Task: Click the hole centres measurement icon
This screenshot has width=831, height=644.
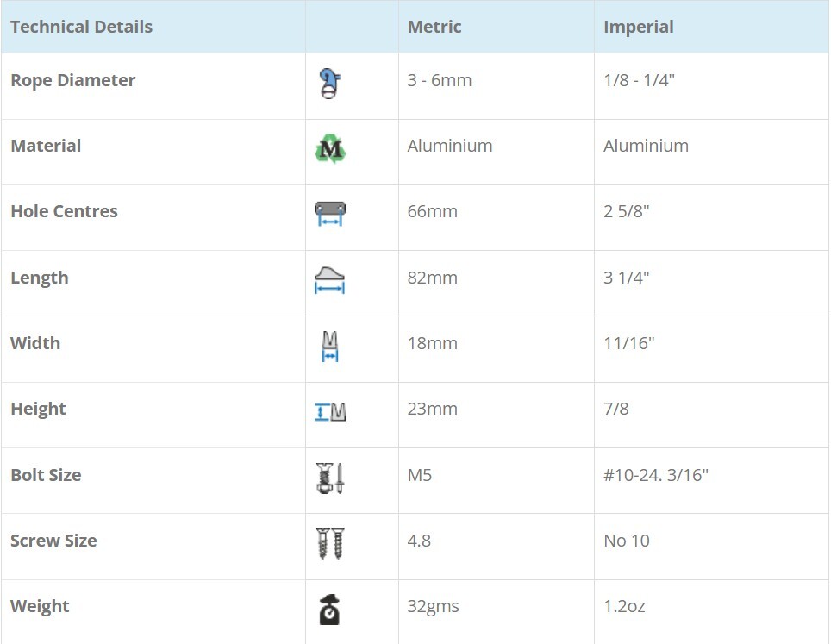Action: [329, 214]
